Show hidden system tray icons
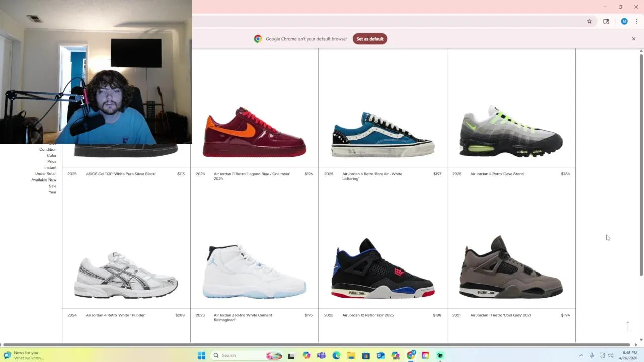Image resolution: width=644 pixels, height=362 pixels. click(581, 355)
